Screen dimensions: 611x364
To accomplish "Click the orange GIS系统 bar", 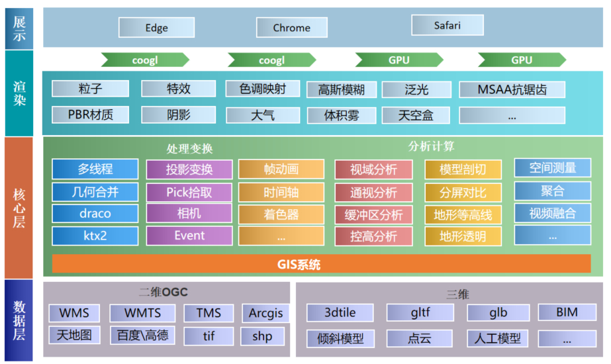I will (x=321, y=265).
